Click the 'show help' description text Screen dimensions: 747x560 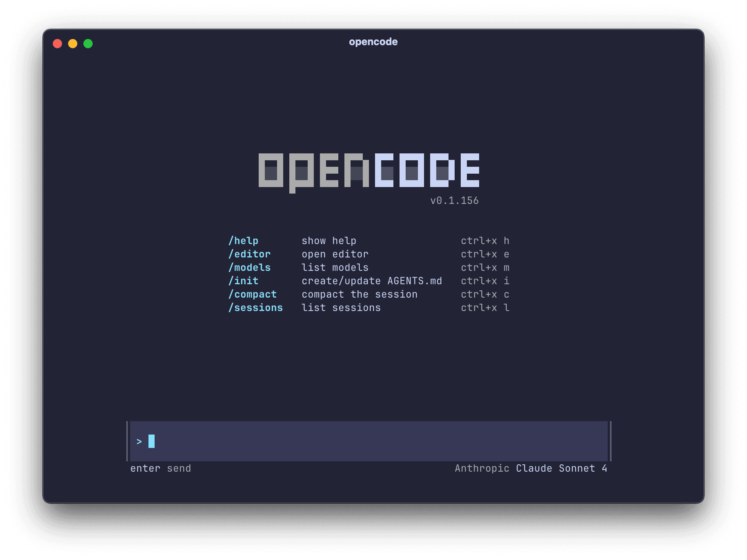[329, 241]
